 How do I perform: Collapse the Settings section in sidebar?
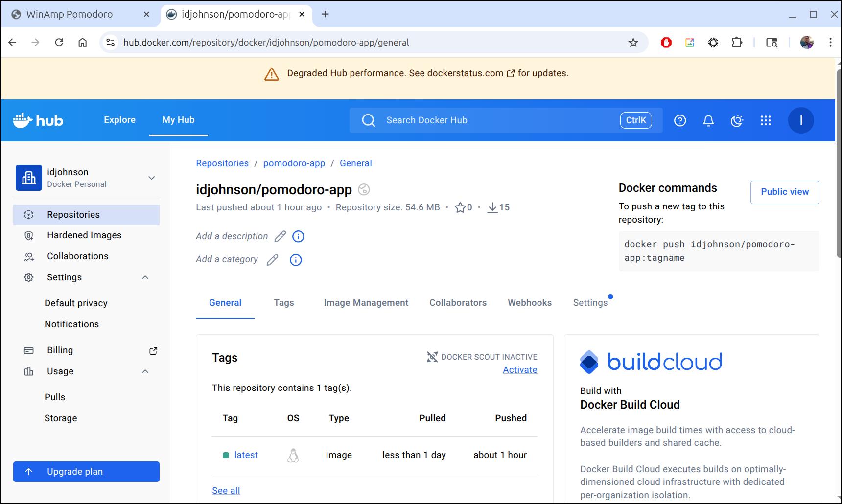point(145,277)
